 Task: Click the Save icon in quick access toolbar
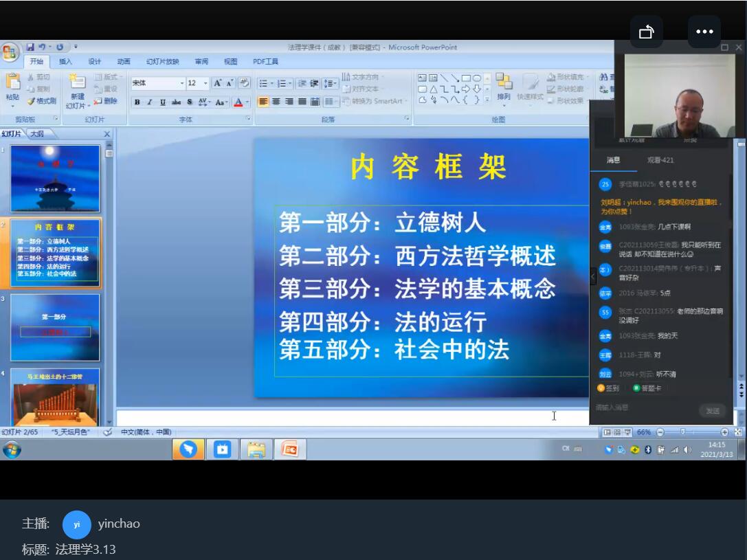[30, 47]
